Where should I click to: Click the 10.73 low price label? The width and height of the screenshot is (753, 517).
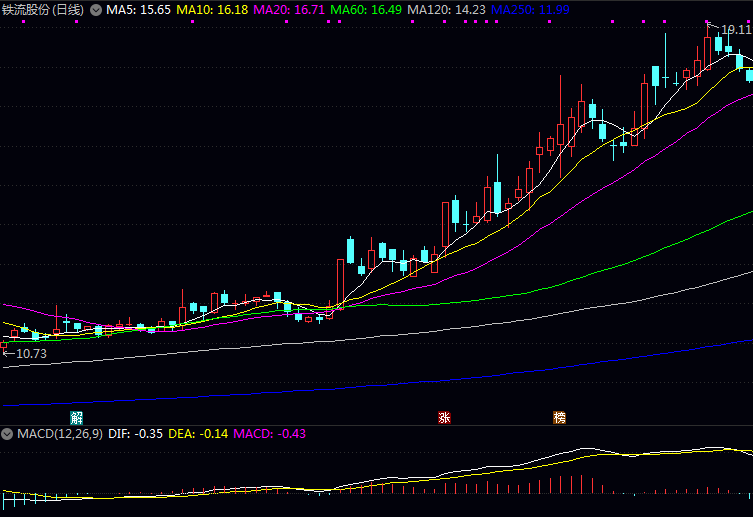tap(30, 353)
